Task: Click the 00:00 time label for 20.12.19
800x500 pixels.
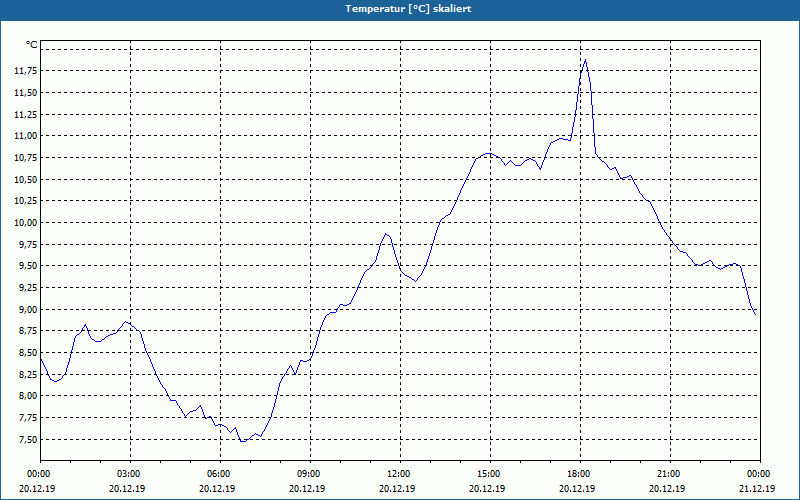Action: pos(37,474)
